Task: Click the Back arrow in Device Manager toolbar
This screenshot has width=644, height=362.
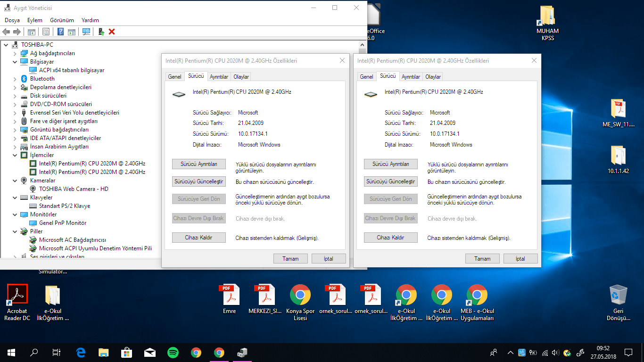Action: point(6,32)
